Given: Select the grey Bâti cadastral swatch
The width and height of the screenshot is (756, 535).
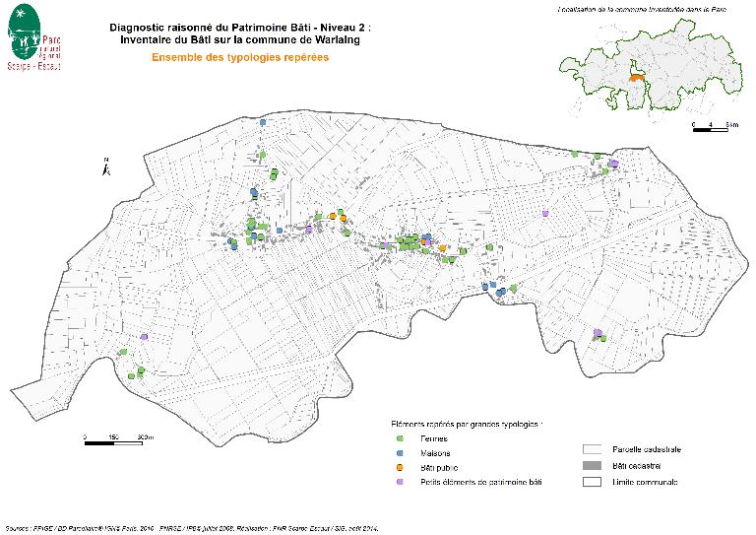Looking at the screenshot, I should pyautogui.click(x=592, y=465).
